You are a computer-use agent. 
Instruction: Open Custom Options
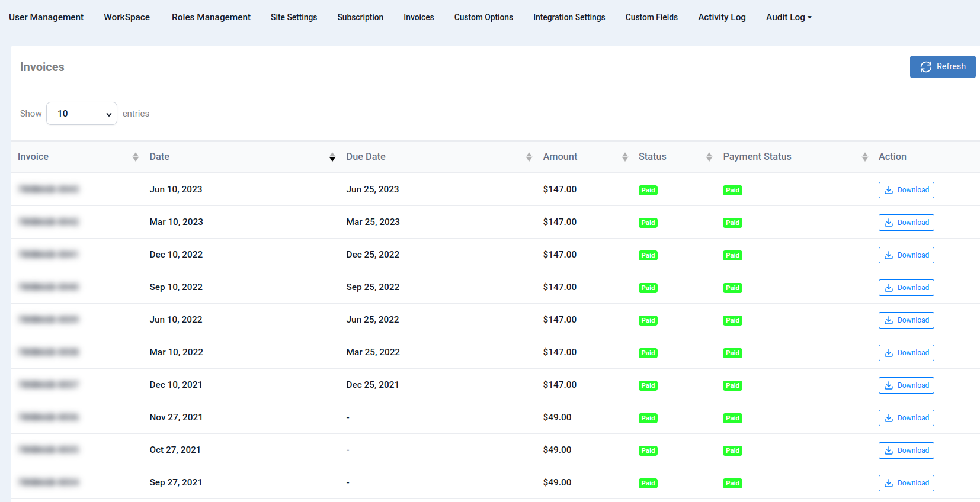click(x=483, y=17)
